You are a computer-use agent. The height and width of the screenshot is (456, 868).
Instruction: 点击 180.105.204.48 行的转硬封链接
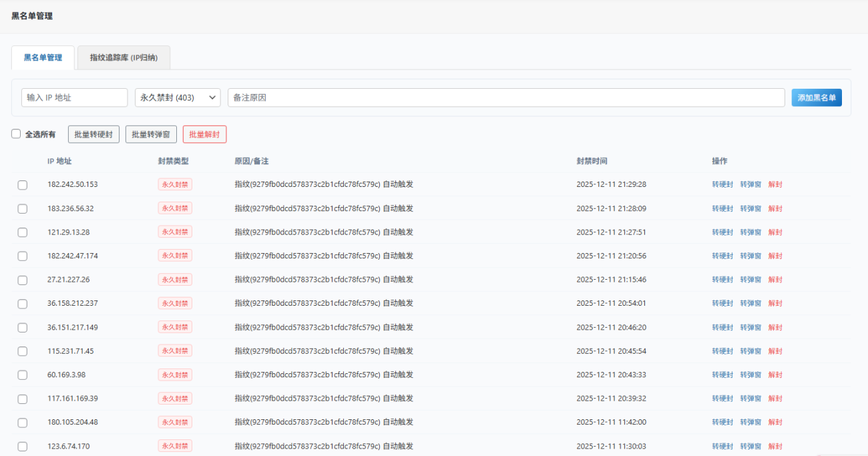[x=722, y=422]
